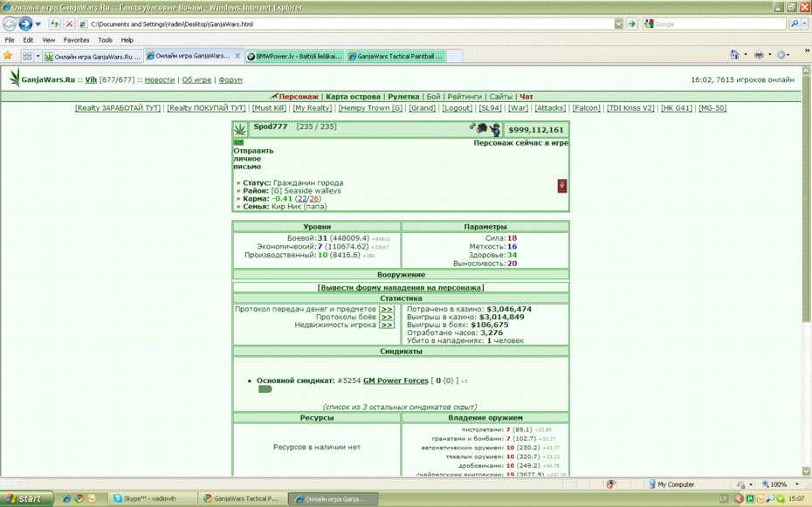Screen dimensions: 812x507
Task: Open Карта острова in the navigation bar
Action: [x=354, y=97]
